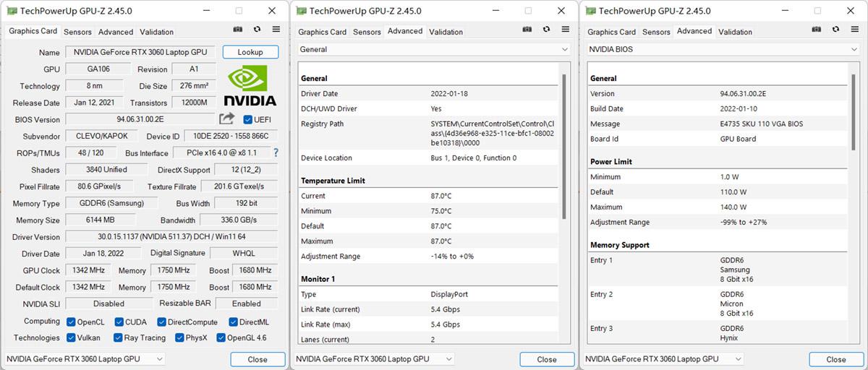The height and width of the screenshot is (370, 868).
Task: Click refresh icon in the NVIDIA BIOS window
Action: tap(835, 30)
